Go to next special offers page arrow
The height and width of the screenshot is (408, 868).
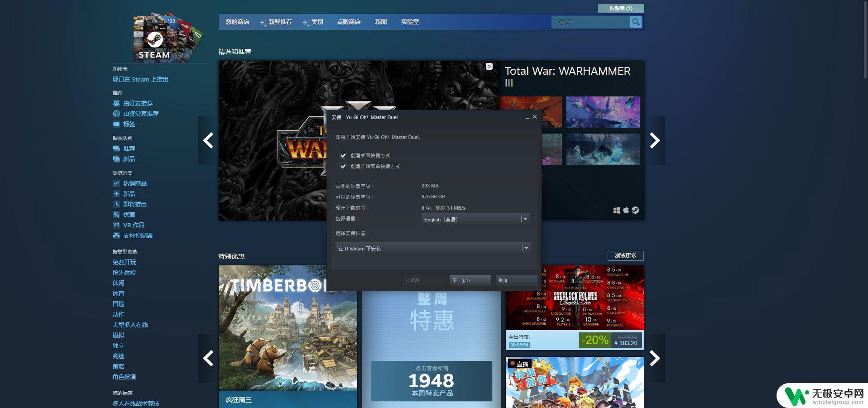(x=655, y=358)
